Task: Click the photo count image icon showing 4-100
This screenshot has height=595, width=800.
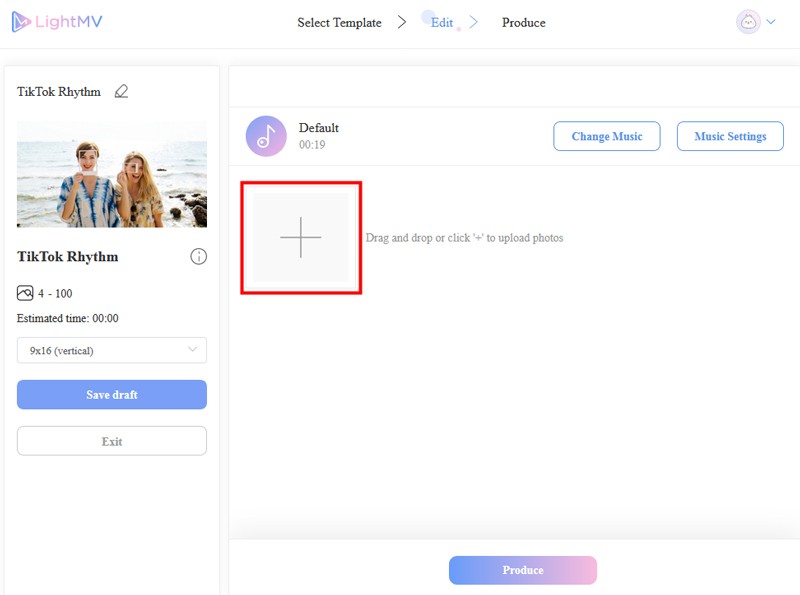Action: (24, 291)
